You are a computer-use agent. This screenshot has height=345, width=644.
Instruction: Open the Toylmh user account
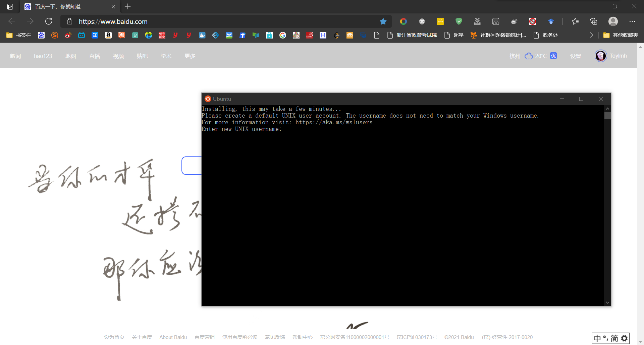tap(611, 56)
